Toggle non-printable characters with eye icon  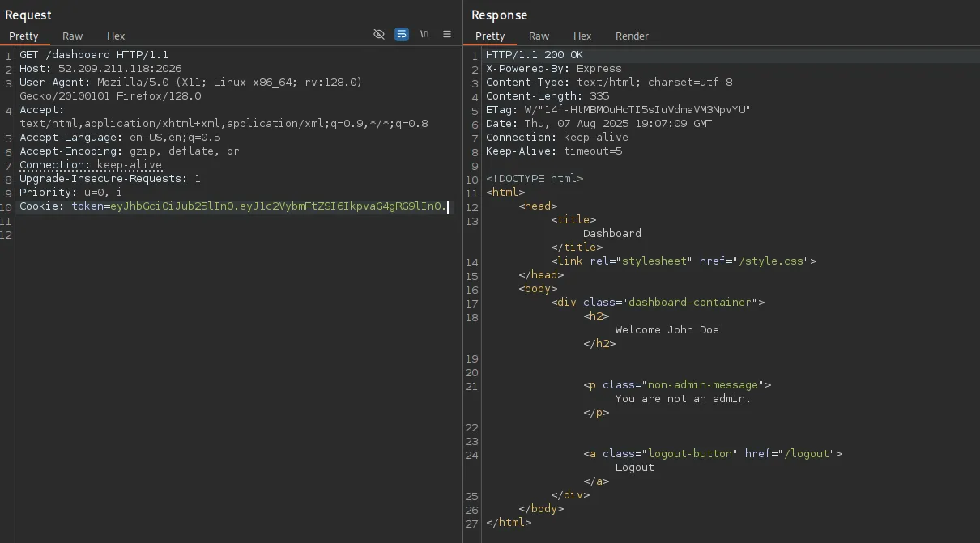[x=379, y=34]
